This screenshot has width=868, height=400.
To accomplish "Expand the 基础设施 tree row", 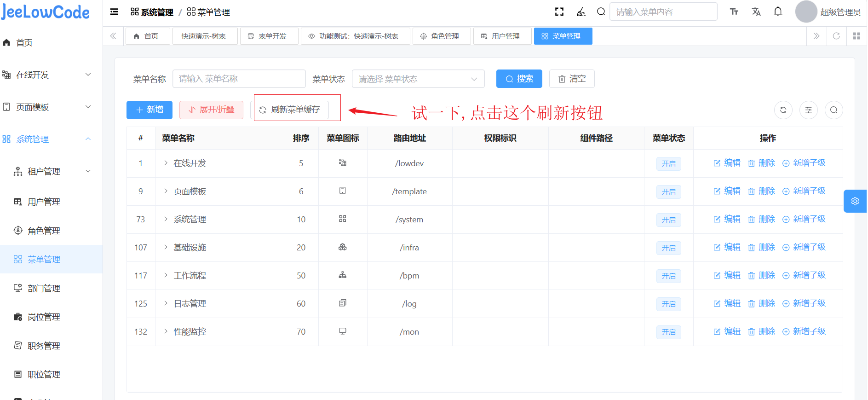I will point(166,247).
